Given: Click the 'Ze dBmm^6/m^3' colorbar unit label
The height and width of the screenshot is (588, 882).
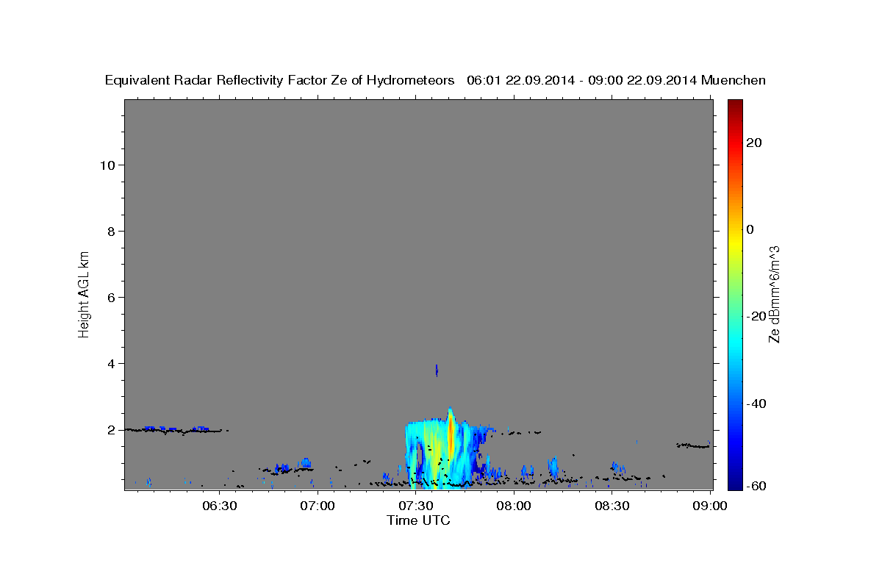Looking at the screenshot, I should (x=774, y=294).
